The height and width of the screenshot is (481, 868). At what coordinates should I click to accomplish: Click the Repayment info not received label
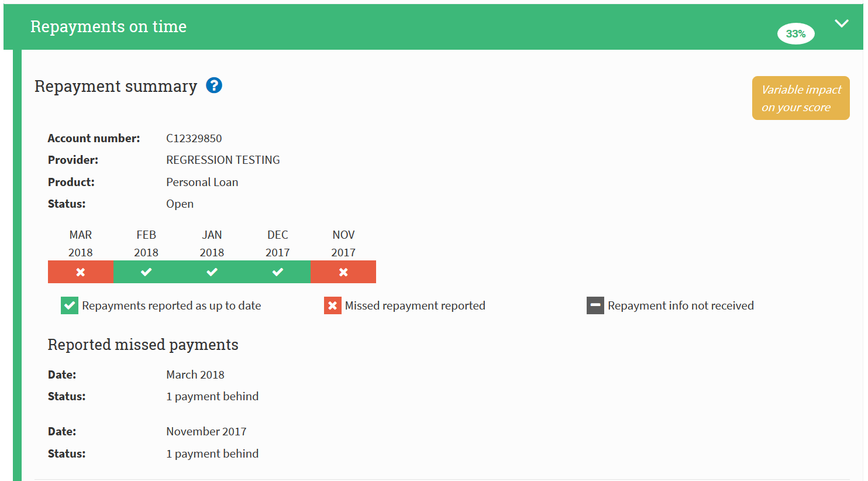(x=680, y=305)
